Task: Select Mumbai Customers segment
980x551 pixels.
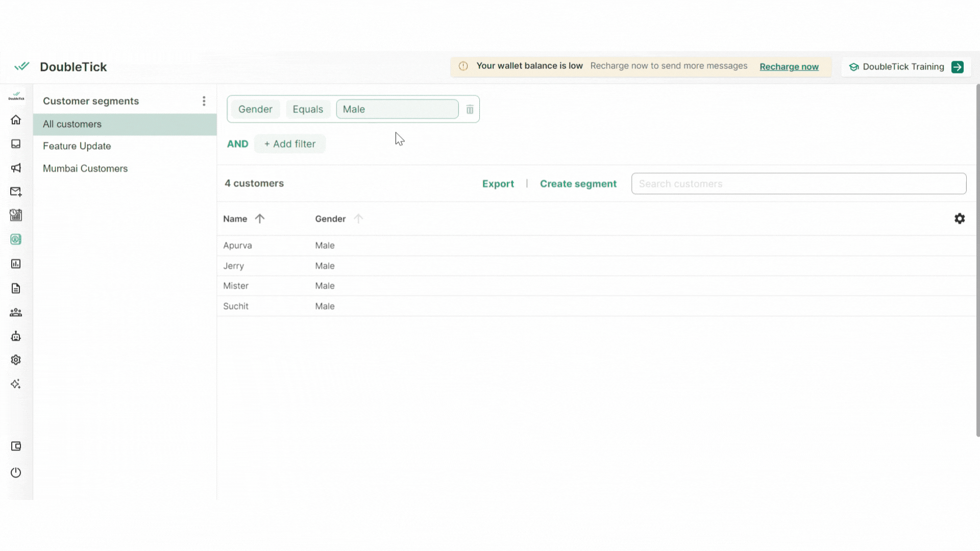Action: coord(85,168)
